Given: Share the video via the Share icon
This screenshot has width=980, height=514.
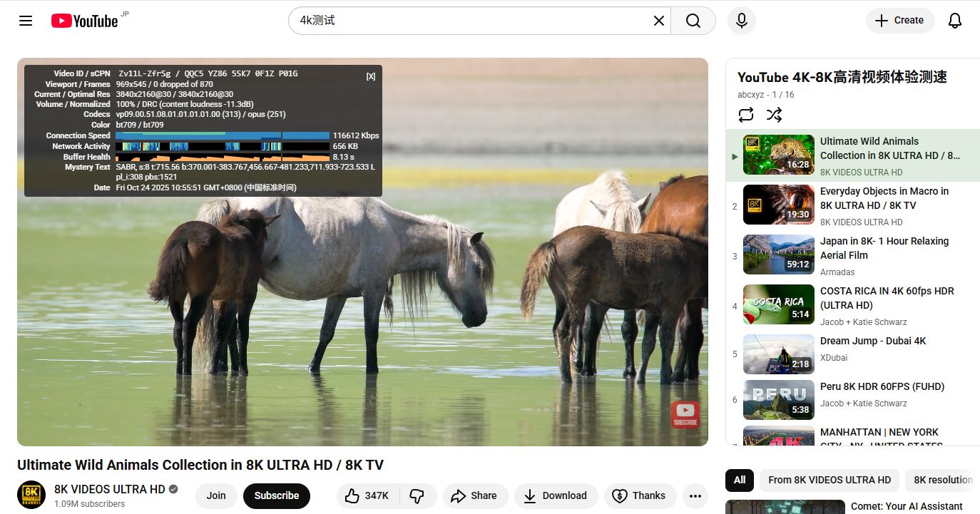Looking at the screenshot, I should [x=475, y=495].
